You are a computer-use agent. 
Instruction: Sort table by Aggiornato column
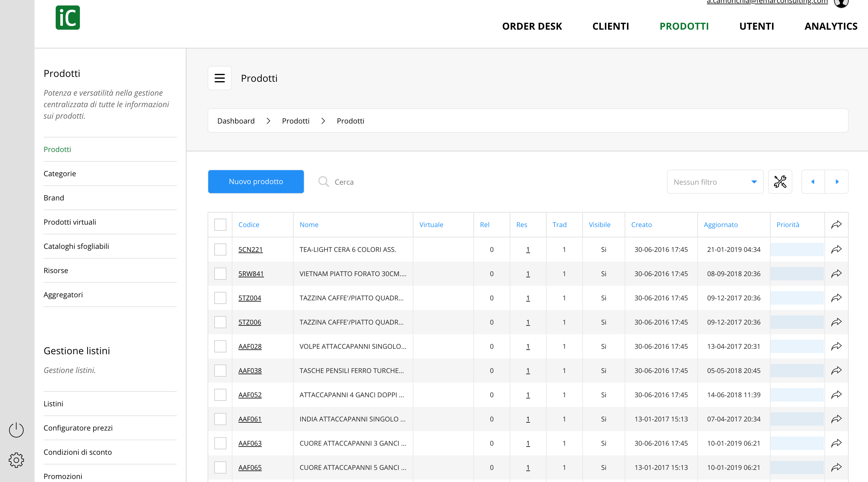coord(721,224)
